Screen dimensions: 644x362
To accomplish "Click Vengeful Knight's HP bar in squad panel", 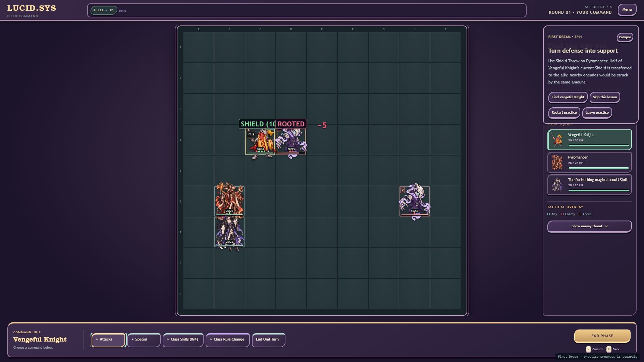I will (598, 146).
